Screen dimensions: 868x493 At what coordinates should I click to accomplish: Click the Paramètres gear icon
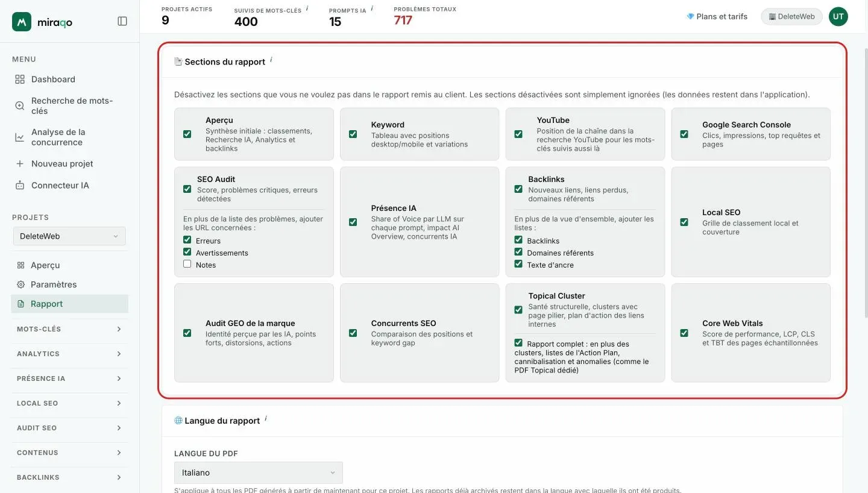pos(20,284)
